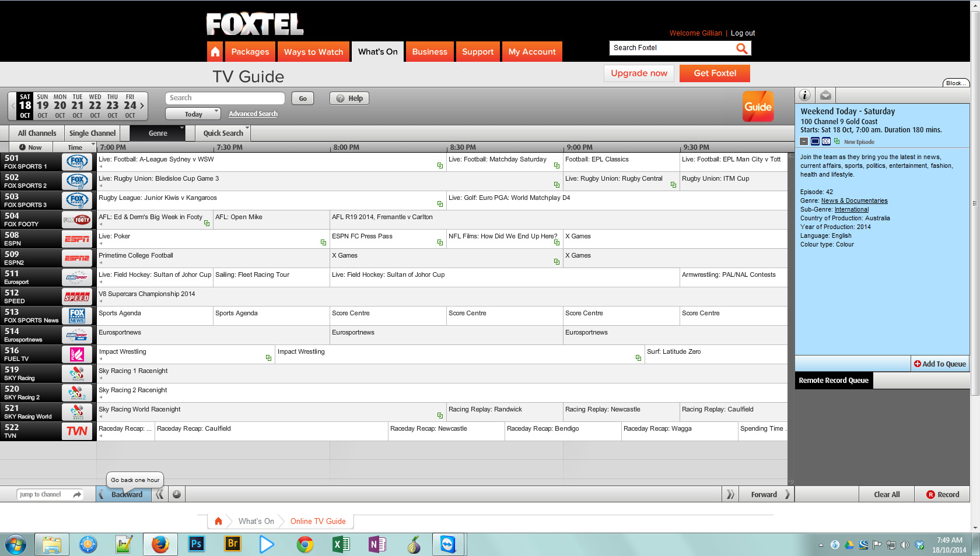This screenshot has width=980, height=556.
Task: Click the Go search button
Action: (x=303, y=98)
